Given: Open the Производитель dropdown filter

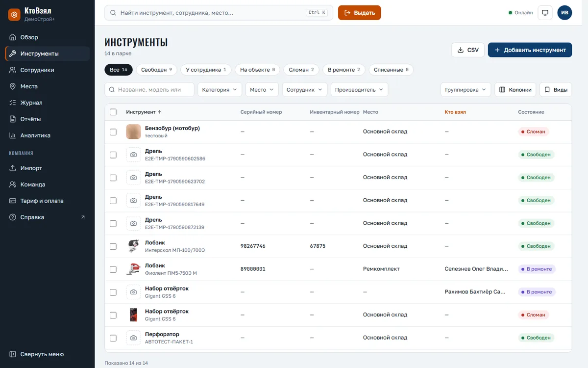Looking at the screenshot, I should coord(359,90).
